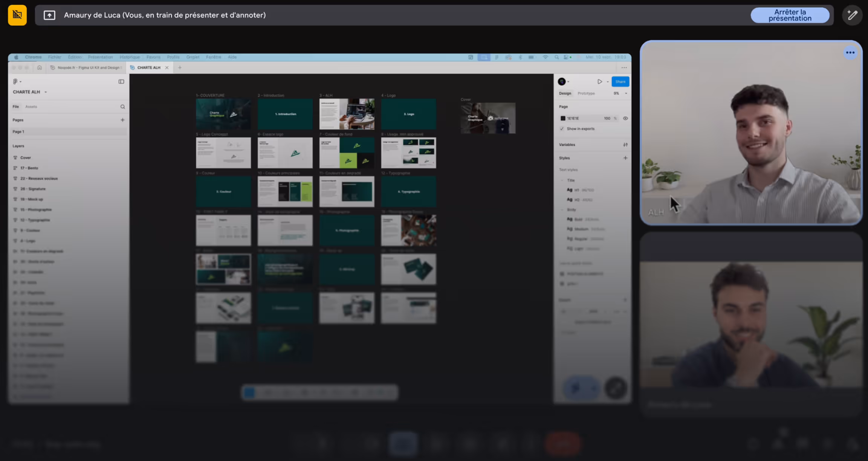Viewport: 868px width, 461px height.
Task: Open the variables settings icon
Action: pyautogui.click(x=625, y=145)
